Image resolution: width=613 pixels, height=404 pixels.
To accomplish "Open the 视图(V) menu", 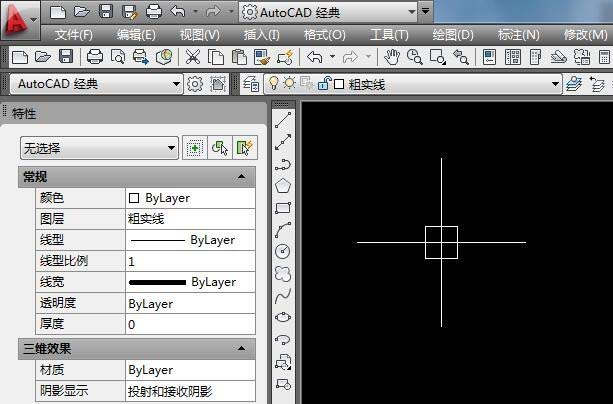I will pos(199,35).
